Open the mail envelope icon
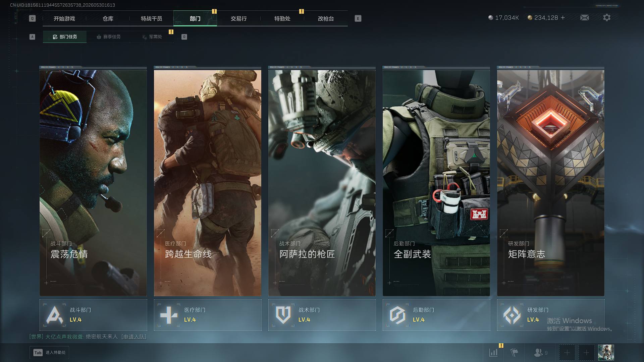The width and height of the screenshot is (644, 362). tap(585, 17)
